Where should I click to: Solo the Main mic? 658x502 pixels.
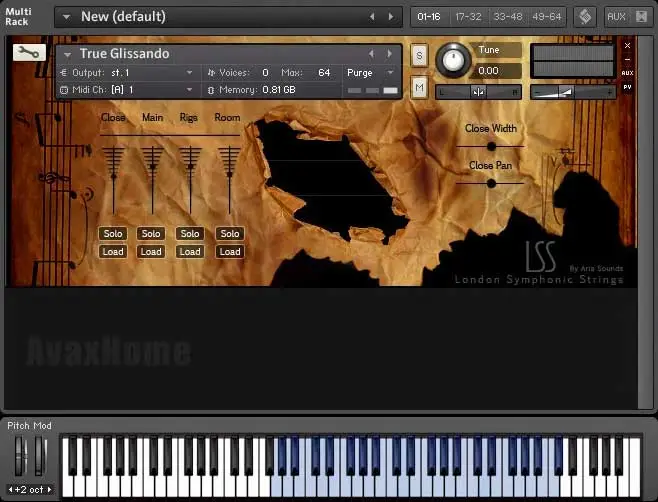point(151,234)
